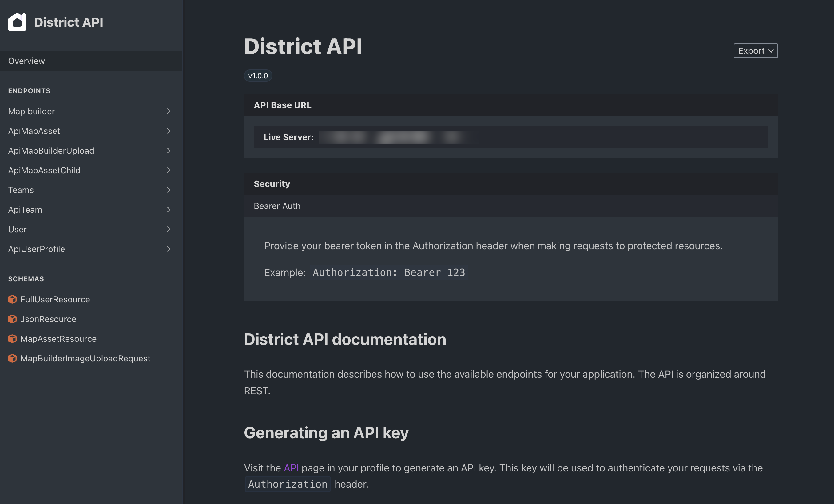This screenshot has height=504, width=834.
Task: Open the Export dropdown
Action: pyautogui.click(x=756, y=51)
